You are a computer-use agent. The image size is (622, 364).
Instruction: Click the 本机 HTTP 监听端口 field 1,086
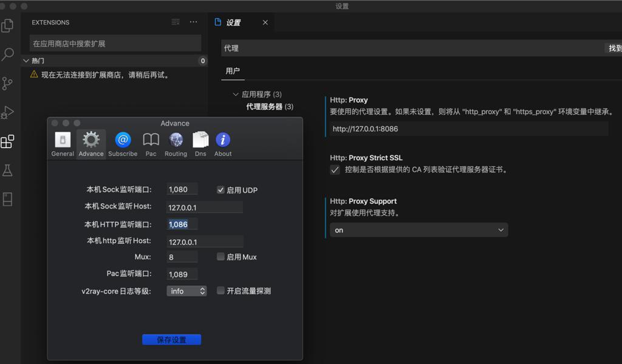pyautogui.click(x=182, y=224)
